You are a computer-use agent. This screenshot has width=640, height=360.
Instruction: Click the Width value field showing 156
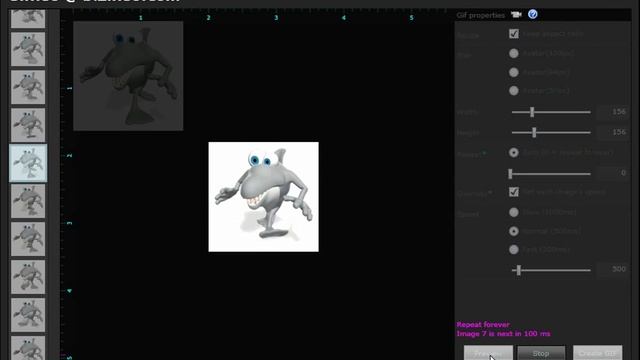coord(612,112)
